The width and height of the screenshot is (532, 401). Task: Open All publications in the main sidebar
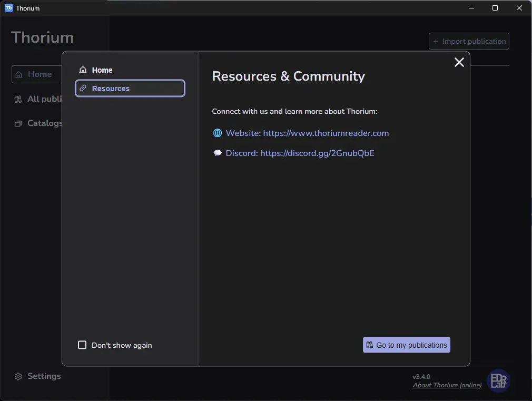click(37, 99)
